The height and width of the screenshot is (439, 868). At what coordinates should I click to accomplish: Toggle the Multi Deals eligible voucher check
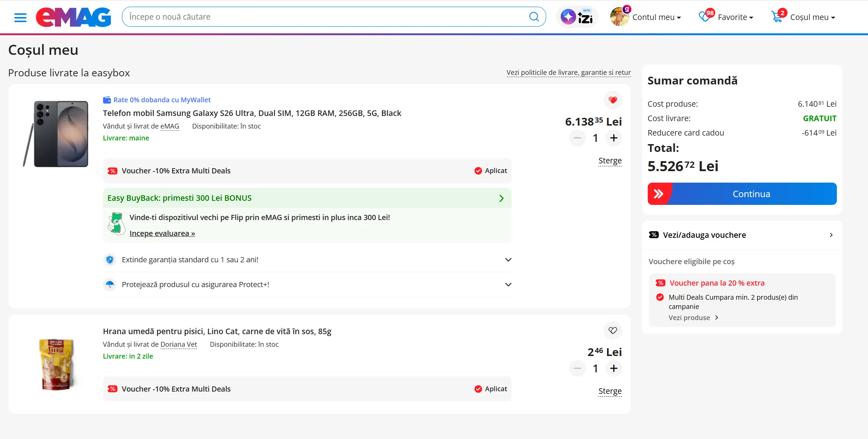pos(660,297)
